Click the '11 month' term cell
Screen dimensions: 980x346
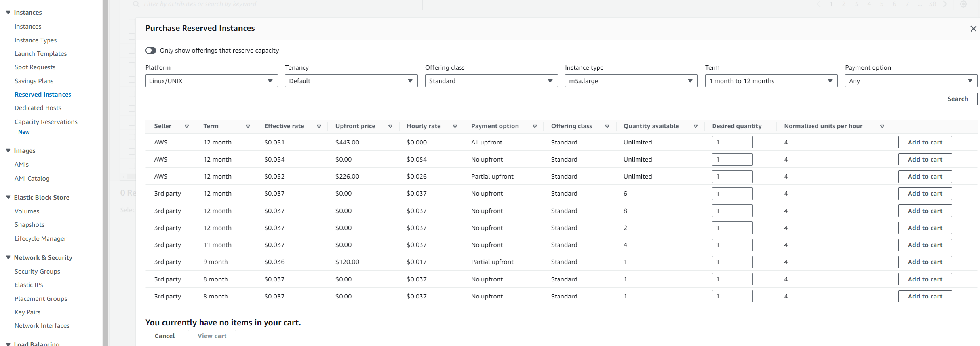coord(217,245)
